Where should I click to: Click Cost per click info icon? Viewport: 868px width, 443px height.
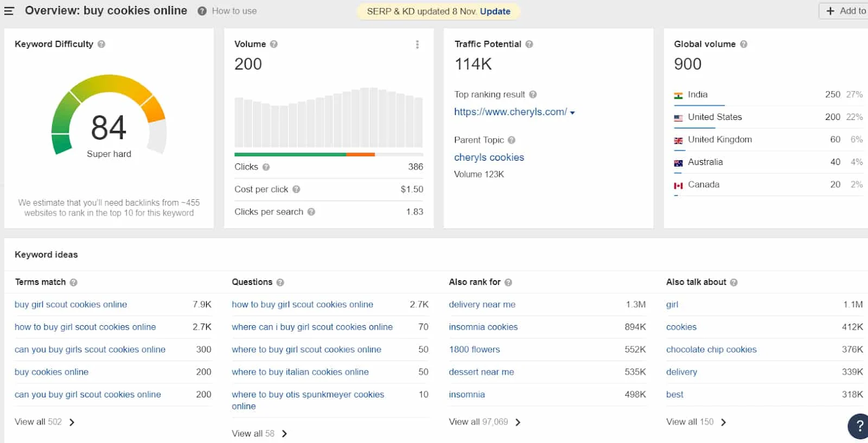[296, 189]
